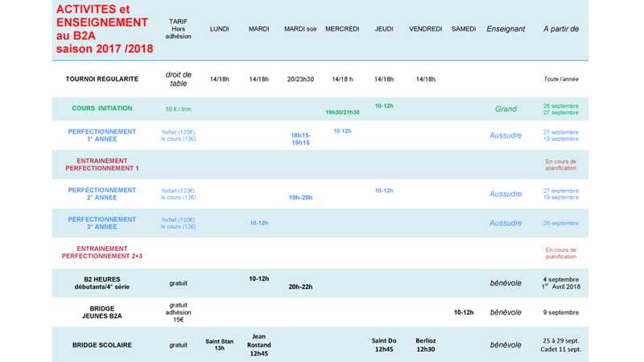
Task: Click the teacher name Grand
Action: click(506, 109)
